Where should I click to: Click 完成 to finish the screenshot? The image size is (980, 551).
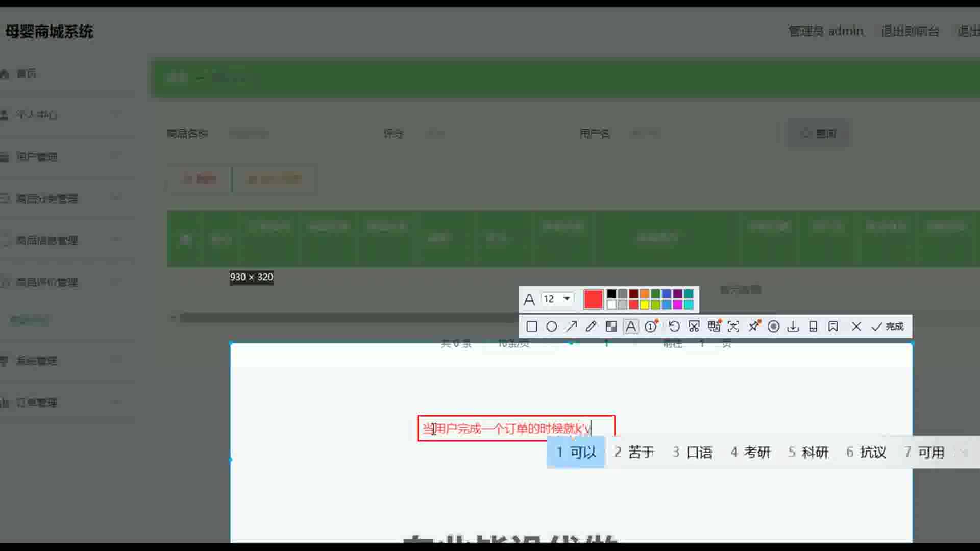click(x=887, y=327)
